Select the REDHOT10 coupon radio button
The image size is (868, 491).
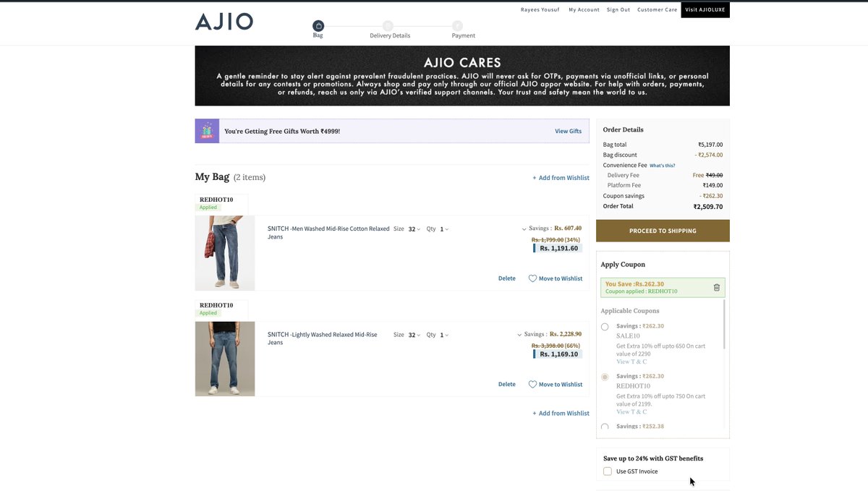605,377
